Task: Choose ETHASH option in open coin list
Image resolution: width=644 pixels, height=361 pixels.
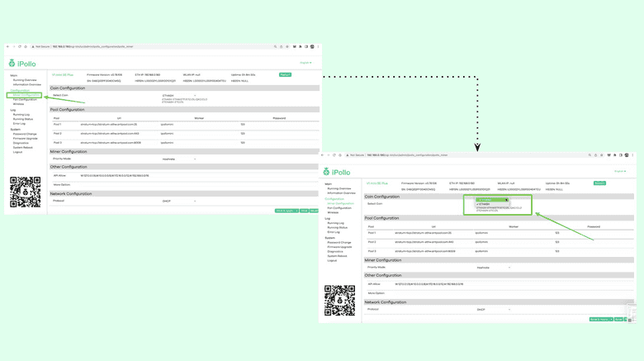Action: tap(485, 204)
